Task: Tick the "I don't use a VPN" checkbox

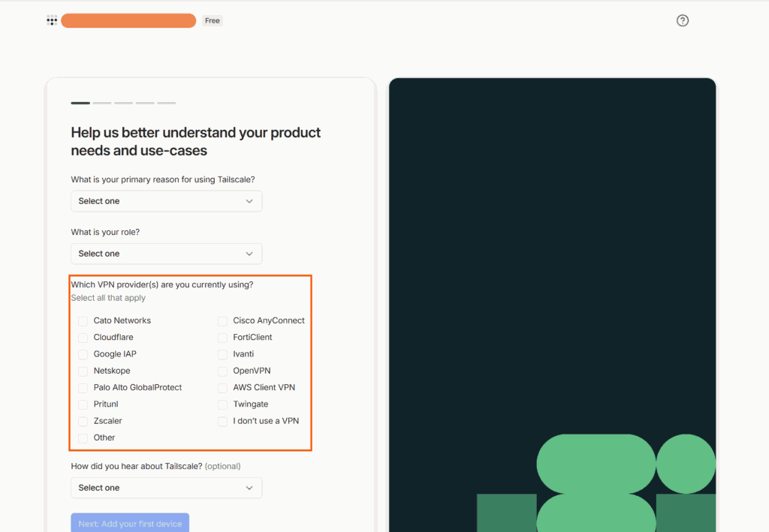Action: (223, 422)
